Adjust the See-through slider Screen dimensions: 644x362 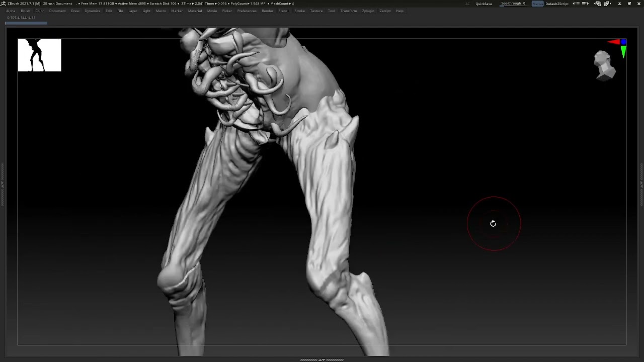point(513,4)
